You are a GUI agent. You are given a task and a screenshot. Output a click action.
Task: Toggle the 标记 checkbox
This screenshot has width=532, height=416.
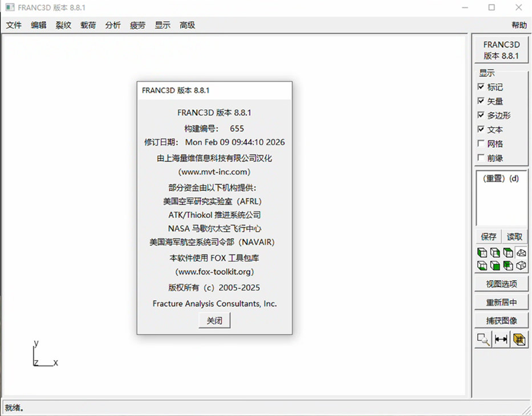click(481, 87)
